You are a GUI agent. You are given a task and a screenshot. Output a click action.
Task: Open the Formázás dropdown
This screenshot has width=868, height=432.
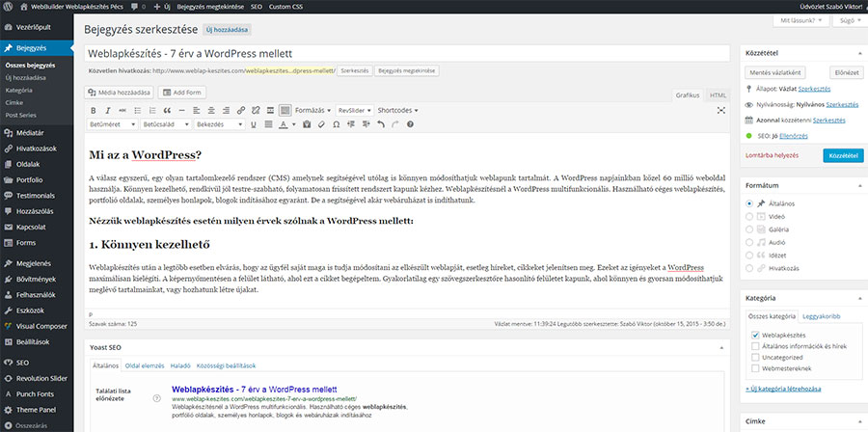click(312, 110)
